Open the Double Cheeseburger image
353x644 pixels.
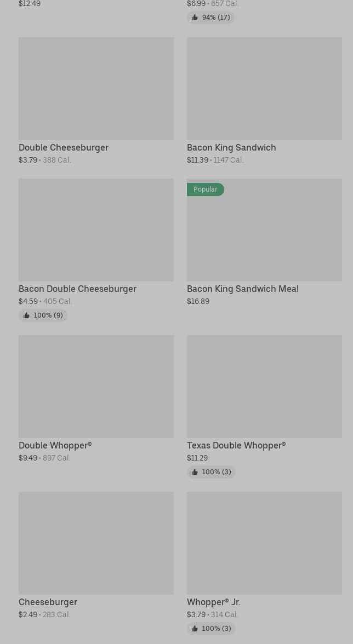click(x=96, y=89)
